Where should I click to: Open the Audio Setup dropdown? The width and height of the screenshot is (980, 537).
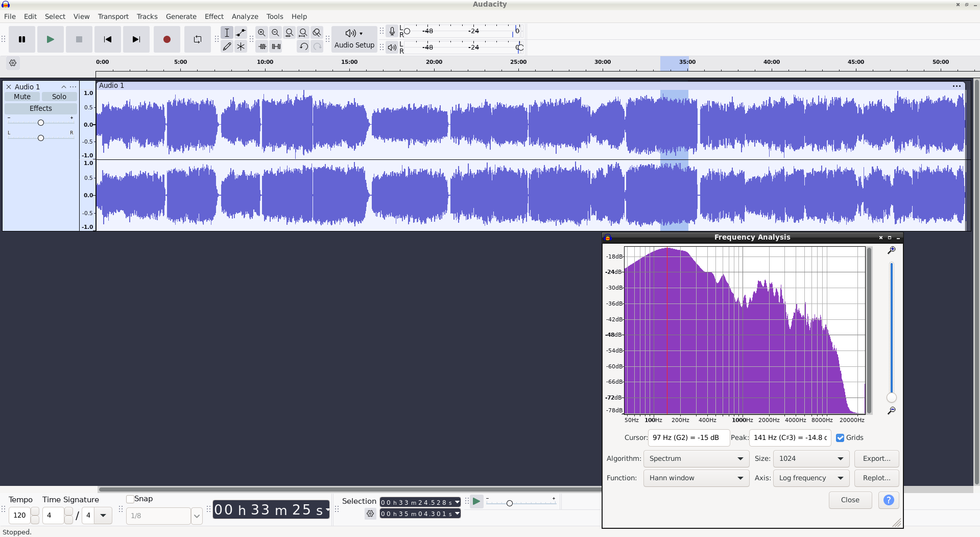[354, 39]
